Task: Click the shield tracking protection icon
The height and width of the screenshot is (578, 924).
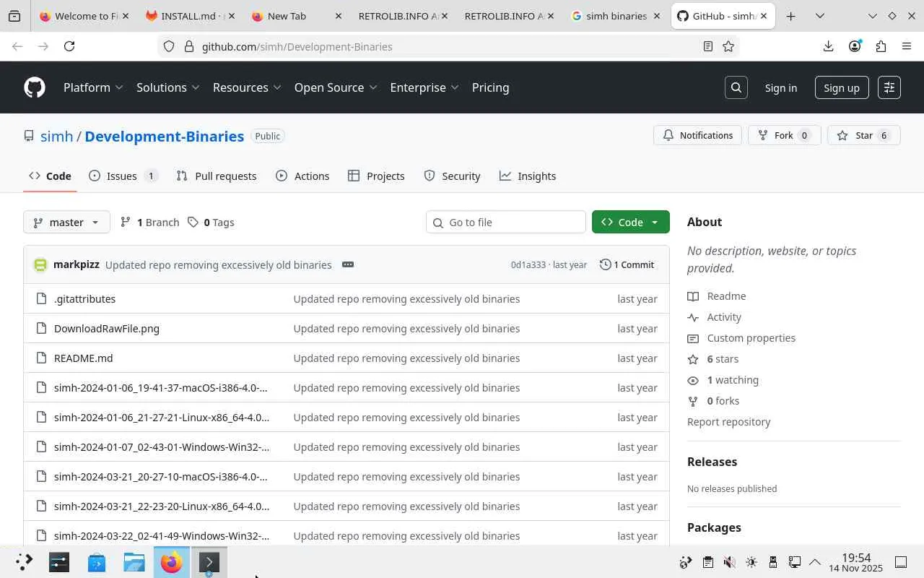Action: (169, 46)
